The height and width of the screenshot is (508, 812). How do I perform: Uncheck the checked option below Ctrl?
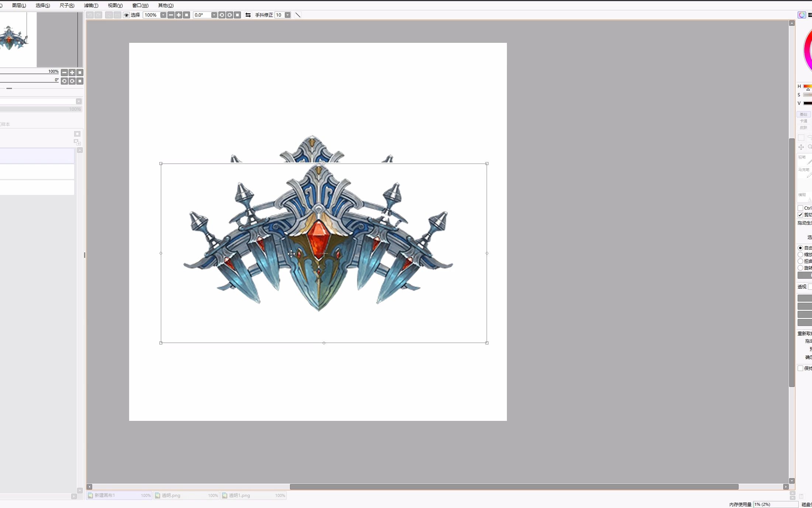point(800,215)
